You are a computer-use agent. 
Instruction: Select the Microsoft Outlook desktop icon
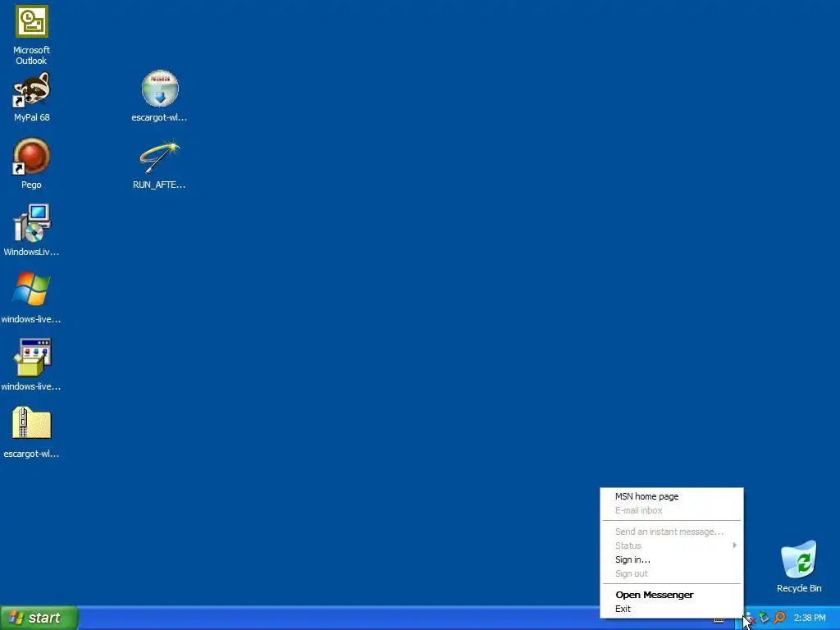click(x=32, y=22)
